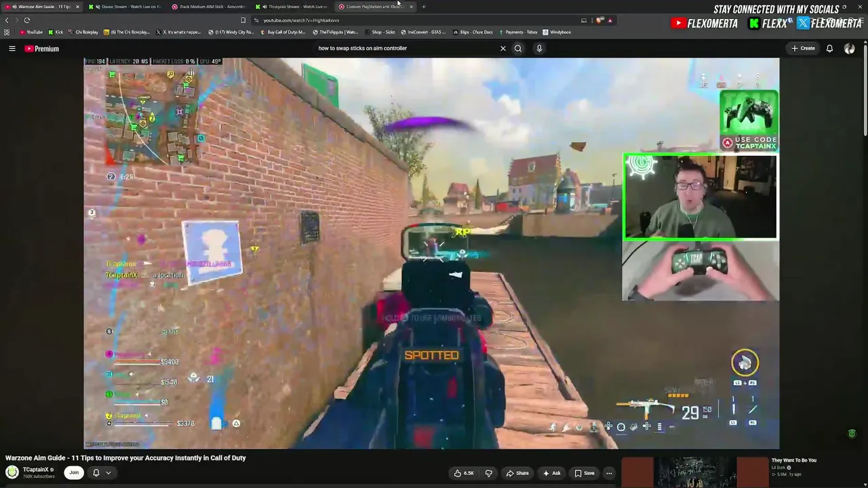Click the Brave Rewards triangle icon
The image size is (868, 488).
click(x=610, y=20)
